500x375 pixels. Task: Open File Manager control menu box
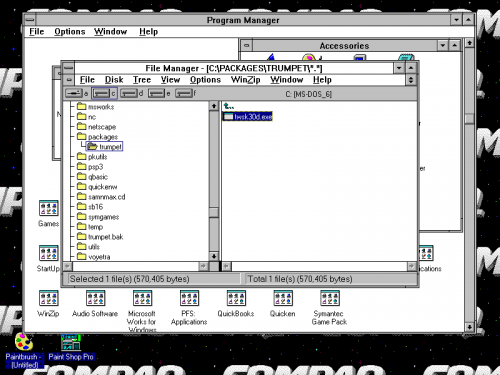[x=68, y=68]
